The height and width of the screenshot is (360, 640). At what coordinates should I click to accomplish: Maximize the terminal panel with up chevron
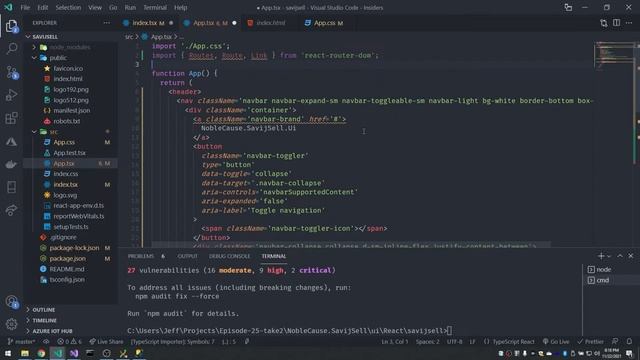click(620, 256)
